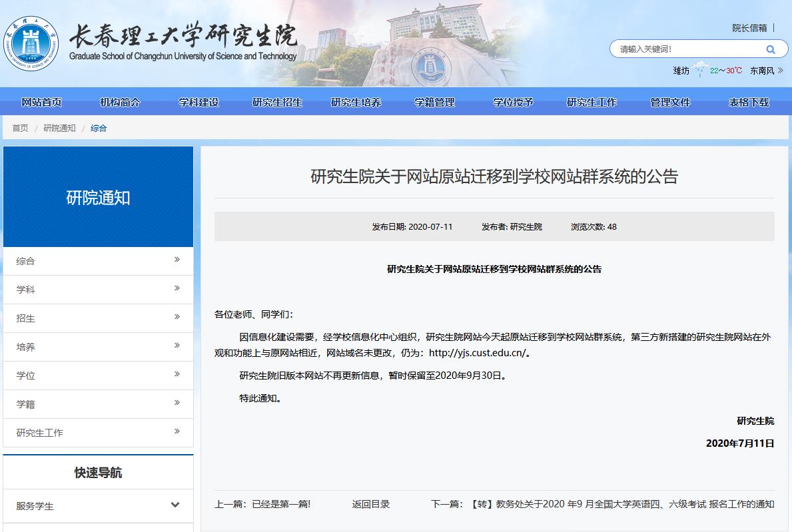Viewport: 792px width, 532px height.
Task: Open next article about 英语四、六级考试
Action: pos(622,504)
